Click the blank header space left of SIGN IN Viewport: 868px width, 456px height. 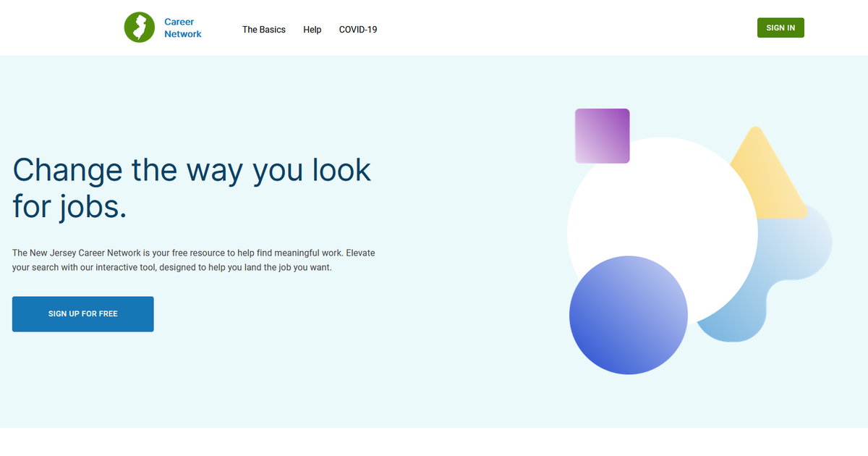(579, 28)
